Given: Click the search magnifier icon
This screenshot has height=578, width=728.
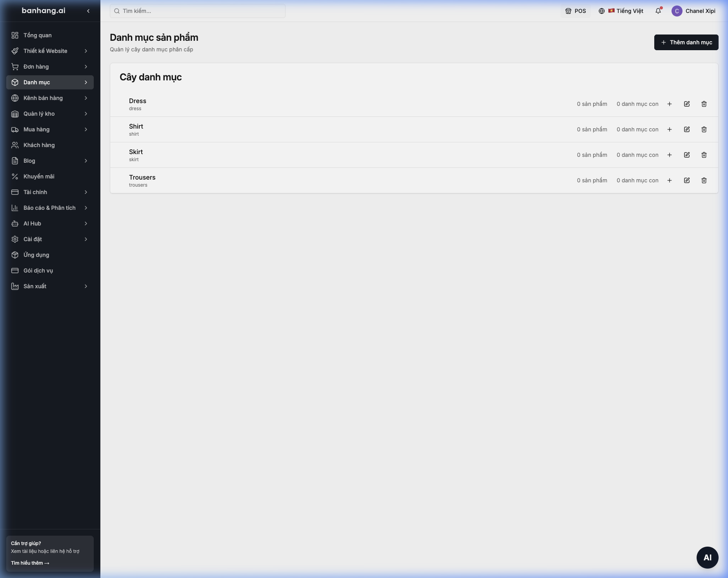Looking at the screenshot, I should click(117, 11).
